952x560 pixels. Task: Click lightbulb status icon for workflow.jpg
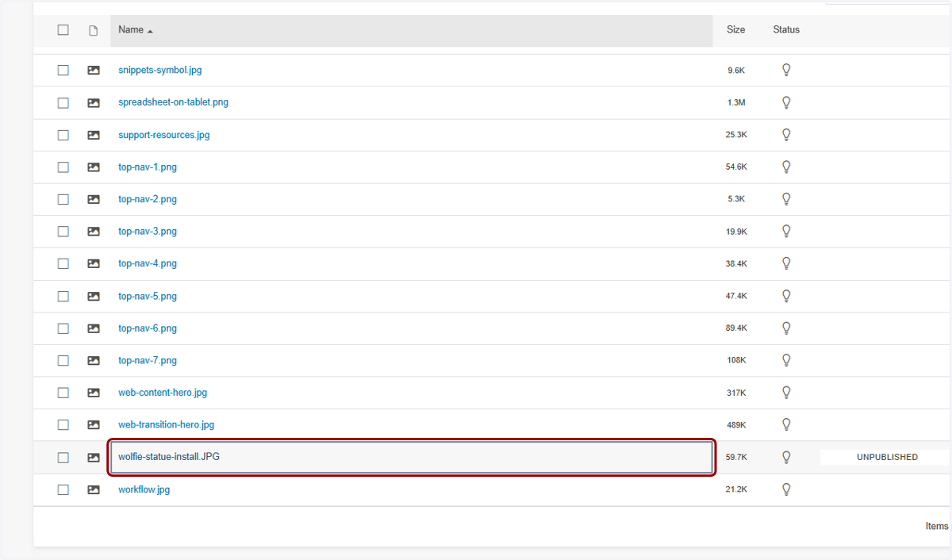click(x=786, y=489)
